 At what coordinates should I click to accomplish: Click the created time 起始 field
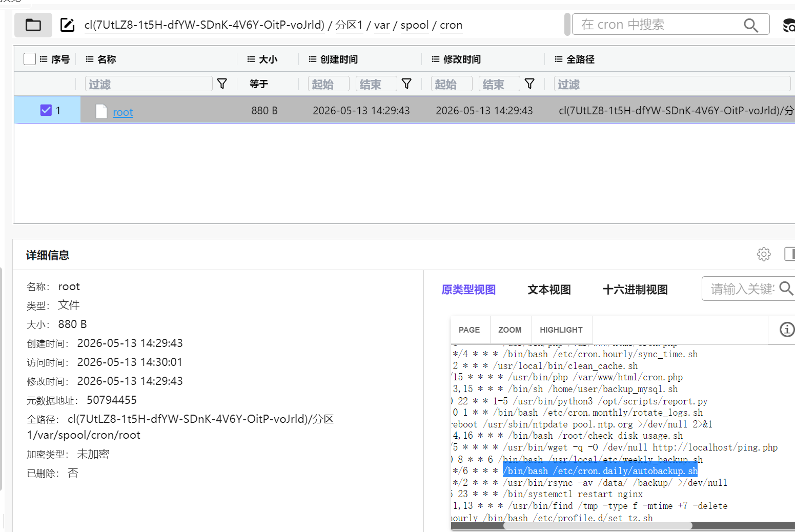329,84
